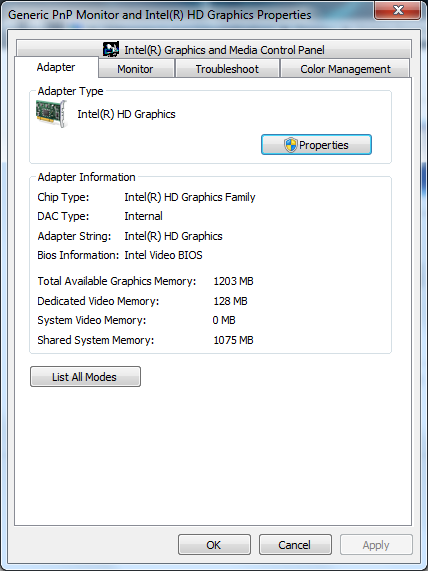Switch to the Monitor tab
This screenshot has width=428, height=571.
[135, 69]
